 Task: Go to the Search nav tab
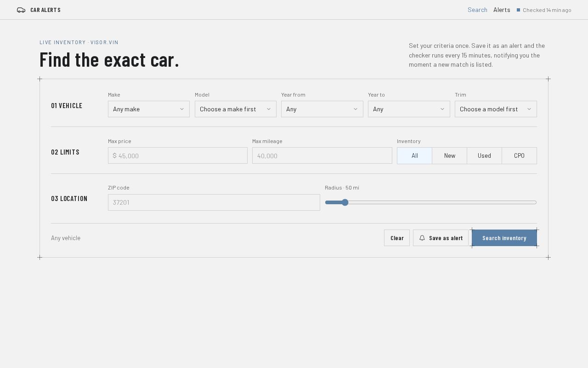(x=477, y=10)
